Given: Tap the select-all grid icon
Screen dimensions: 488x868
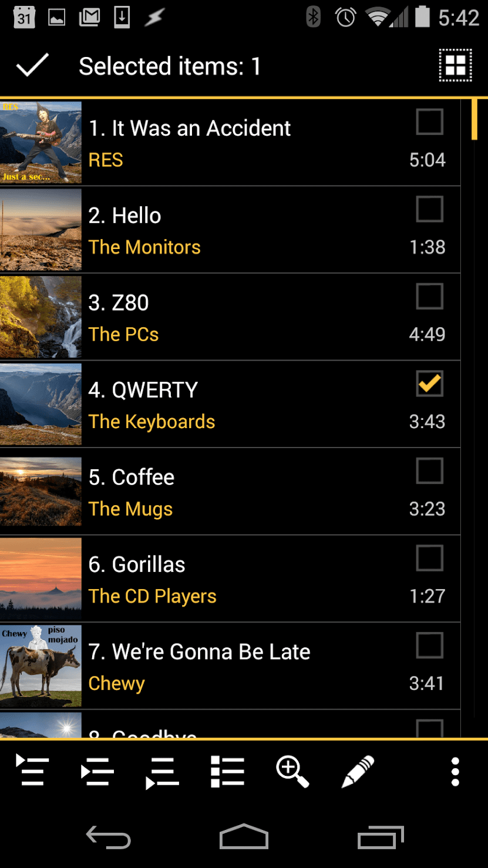Looking at the screenshot, I should point(455,65).
